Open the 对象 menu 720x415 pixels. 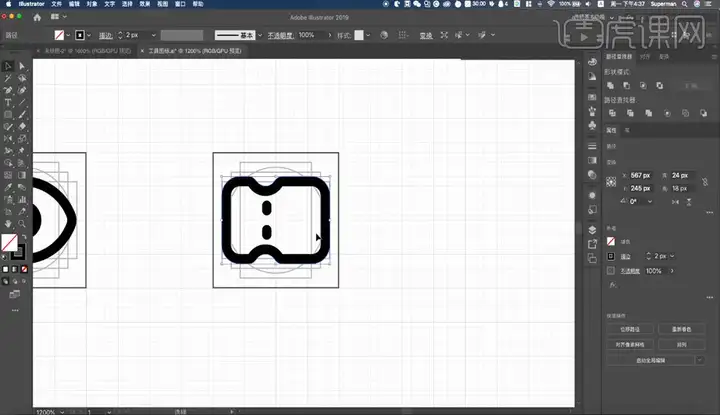click(92, 4)
